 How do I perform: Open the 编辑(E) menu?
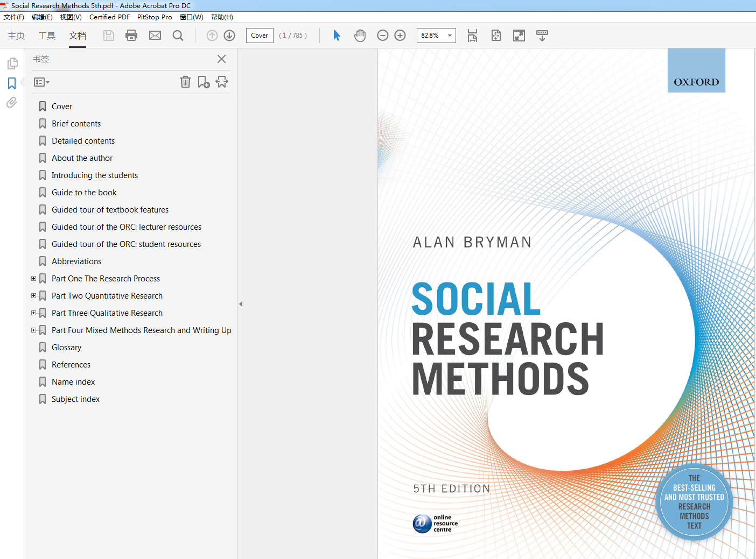42,17
